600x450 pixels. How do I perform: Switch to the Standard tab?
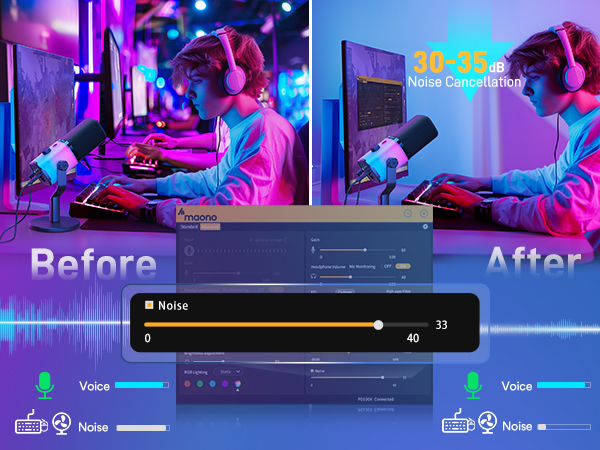coord(188,227)
